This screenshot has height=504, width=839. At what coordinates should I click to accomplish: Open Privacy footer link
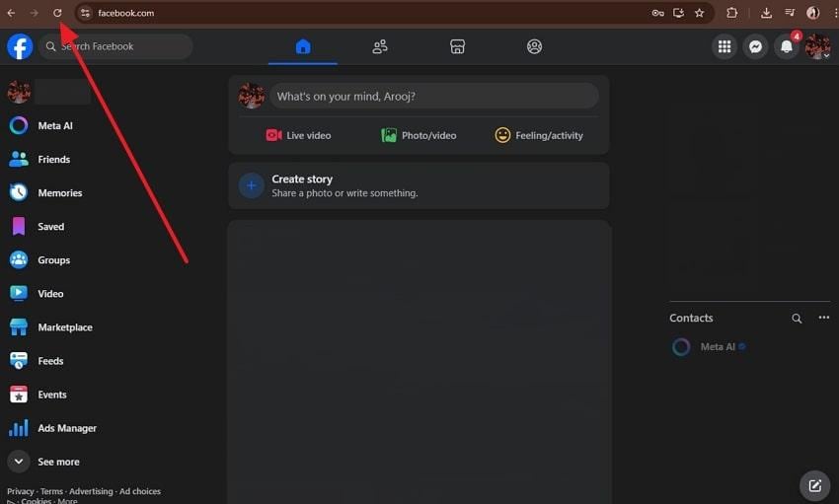pos(21,491)
